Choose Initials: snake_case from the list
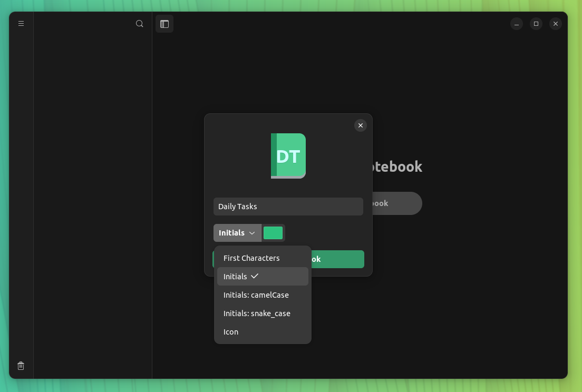 [x=257, y=313]
